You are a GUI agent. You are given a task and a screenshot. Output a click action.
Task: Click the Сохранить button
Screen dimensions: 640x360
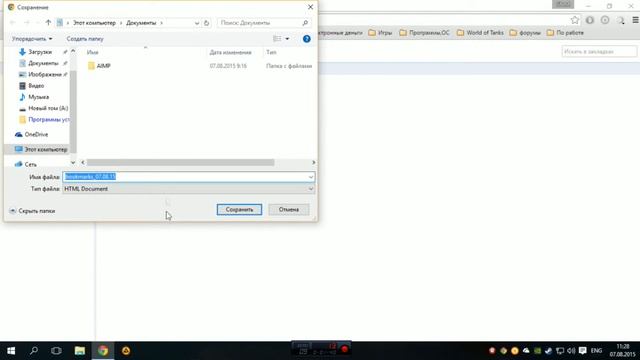pos(239,209)
